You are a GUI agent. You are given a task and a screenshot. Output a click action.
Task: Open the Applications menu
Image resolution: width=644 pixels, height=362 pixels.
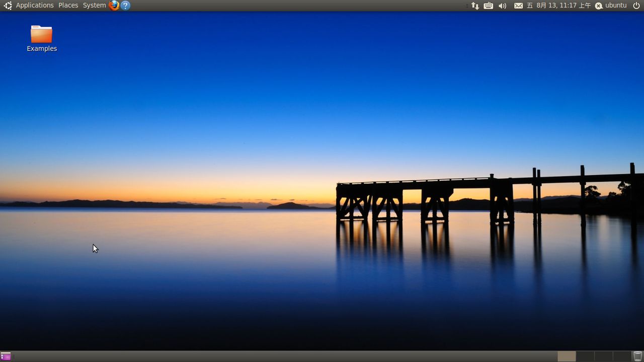[x=34, y=5]
